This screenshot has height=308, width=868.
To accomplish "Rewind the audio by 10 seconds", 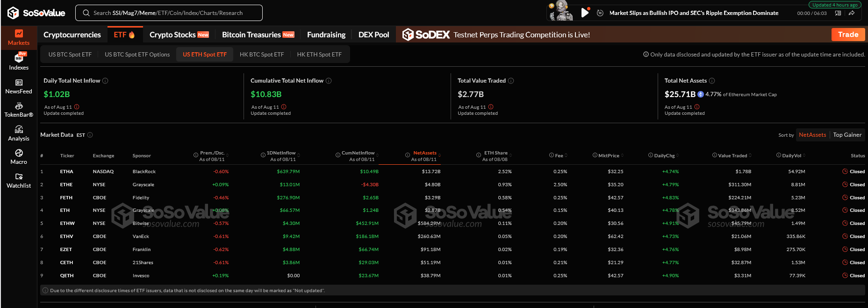I will [600, 13].
